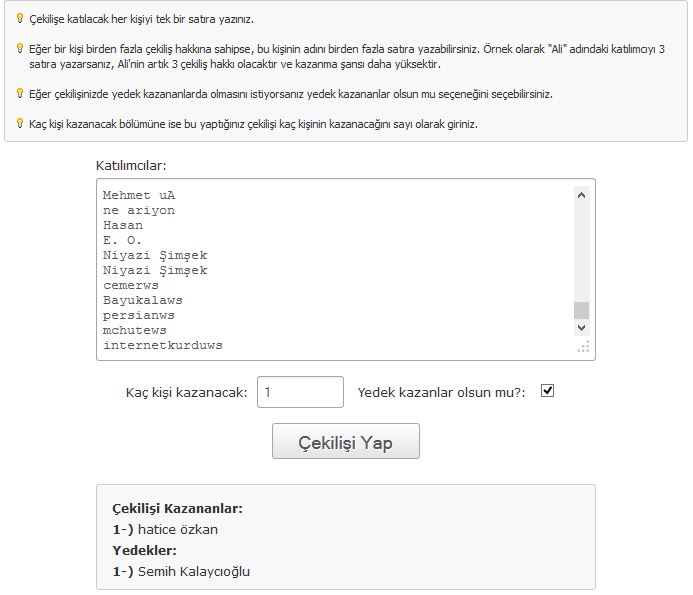693x595 pixels.
Task: Focus the 'Kaç kişi kazanacak' number field
Action: (x=300, y=392)
